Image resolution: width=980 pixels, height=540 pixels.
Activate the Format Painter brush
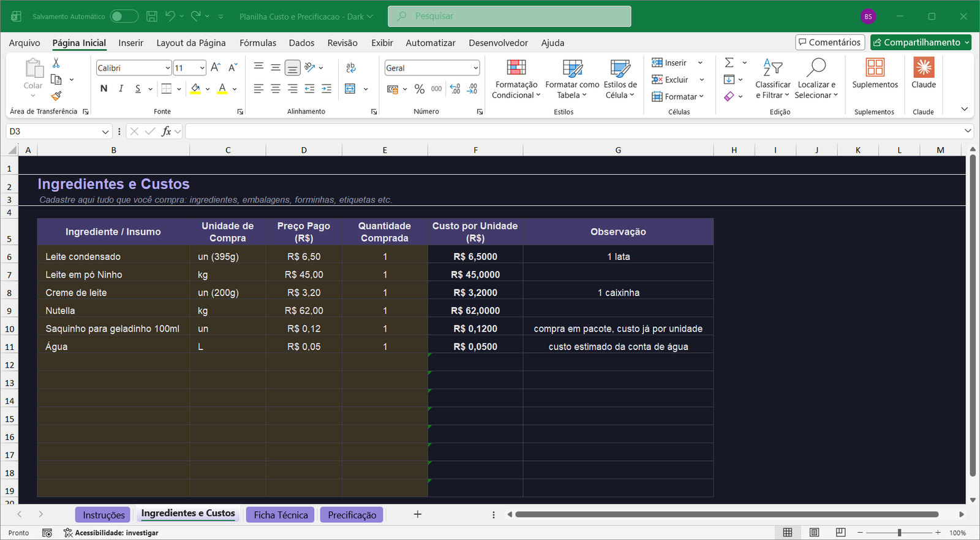(x=56, y=96)
